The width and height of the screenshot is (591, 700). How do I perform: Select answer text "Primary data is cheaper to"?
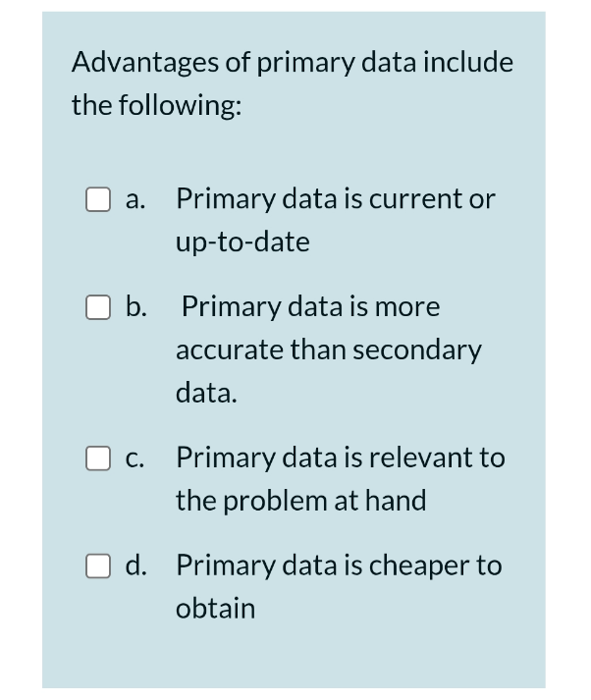[340, 565]
